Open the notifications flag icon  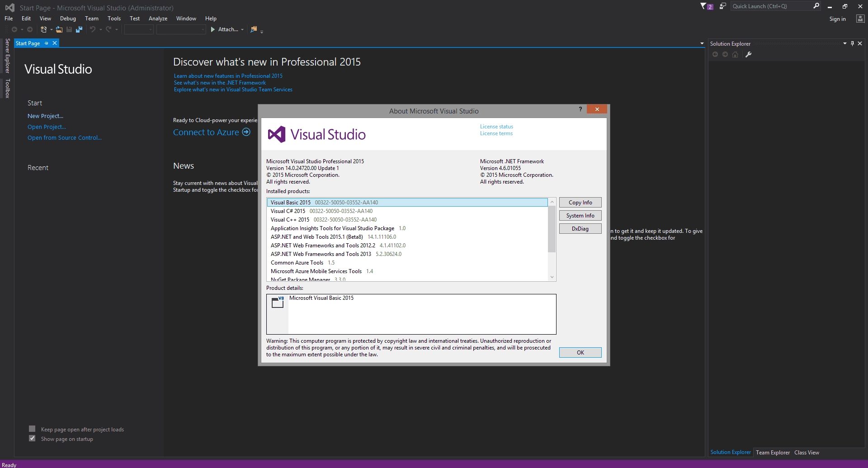pyautogui.click(x=707, y=6)
